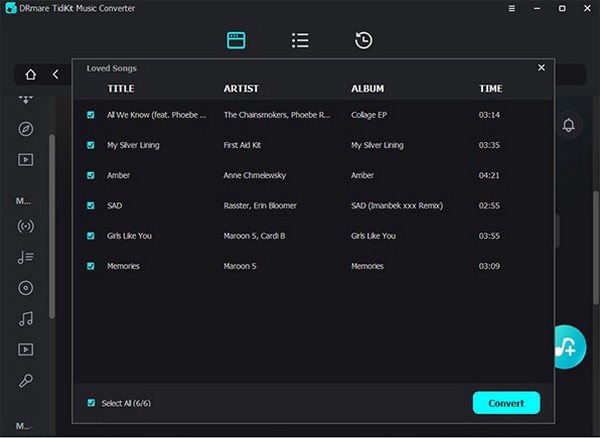Screen dimensions: 600x438
Task: Close the Loved Songs dialog
Action: (x=541, y=68)
